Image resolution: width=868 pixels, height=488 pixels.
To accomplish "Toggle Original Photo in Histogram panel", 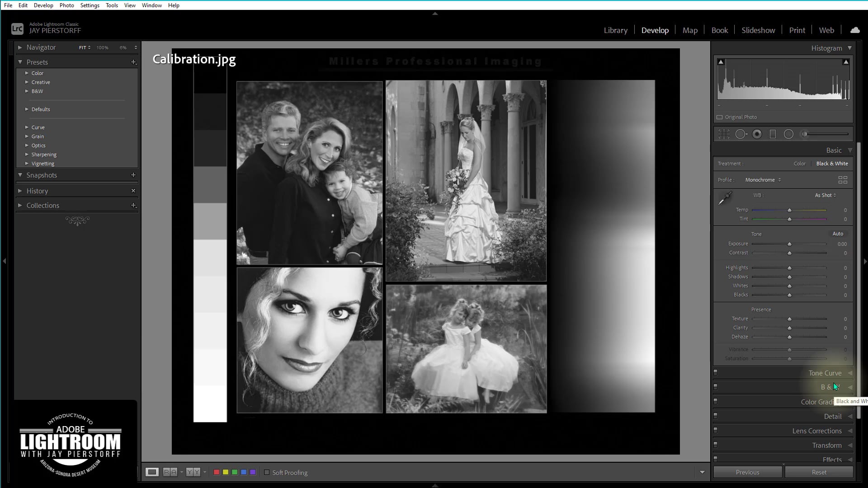I will 721,117.
